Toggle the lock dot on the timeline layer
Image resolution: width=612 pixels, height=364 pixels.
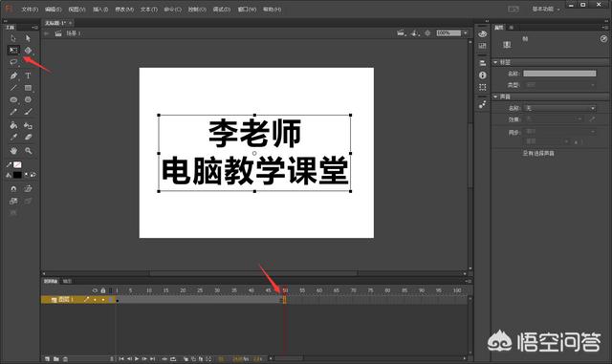click(x=103, y=300)
